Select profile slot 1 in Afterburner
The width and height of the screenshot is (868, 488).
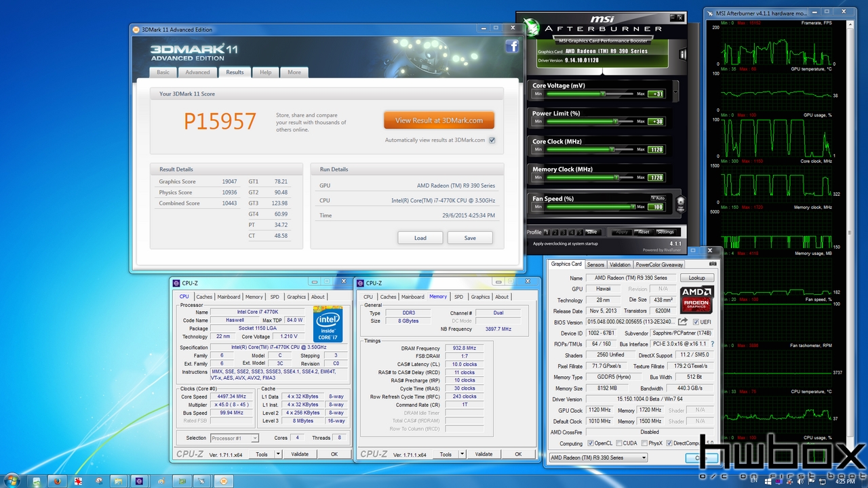[x=548, y=232]
